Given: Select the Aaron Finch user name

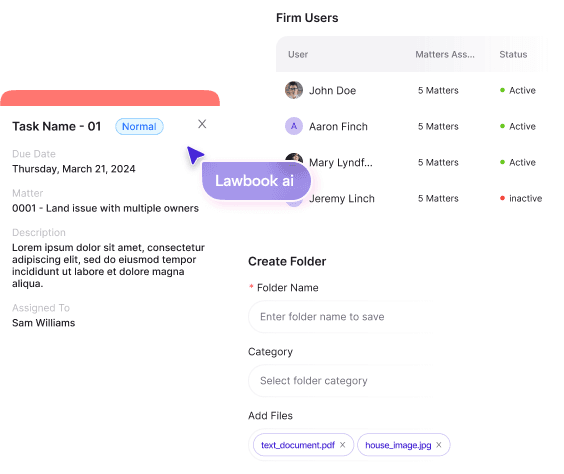Looking at the screenshot, I should [x=338, y=127].
